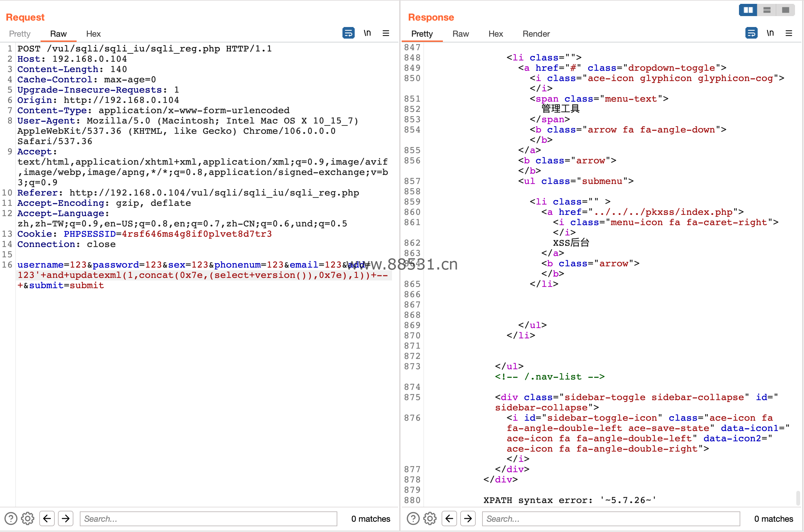Screen dimensions: 804x532
Task: Click the updatexml injection payload line
Action: pyautogui.click(x=203, y=275)
